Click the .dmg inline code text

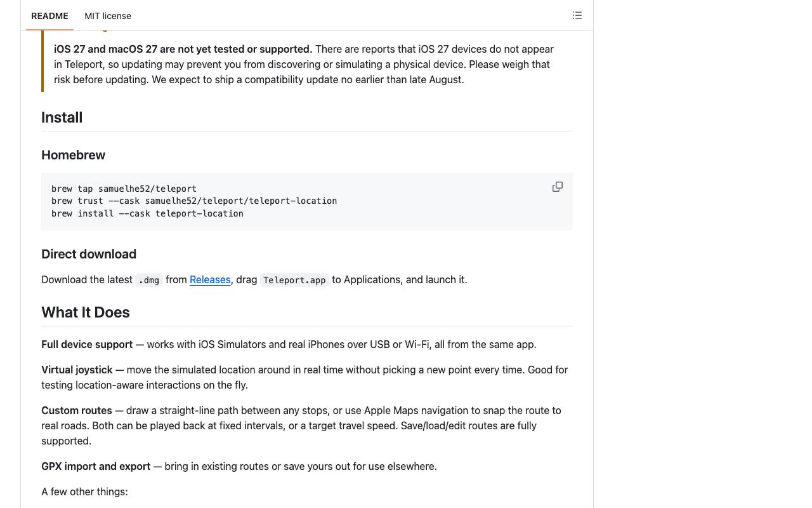pyautogui.click(x=149, y=280)
